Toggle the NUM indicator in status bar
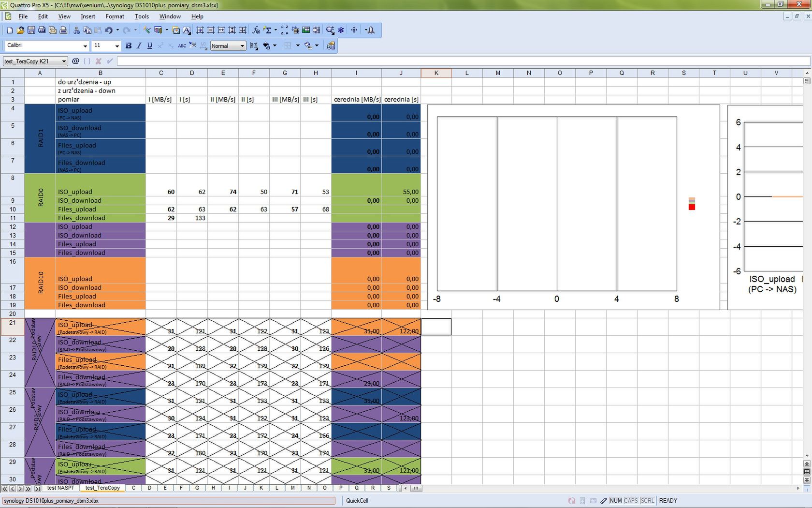The width and height of the screenshot is (812, 508). (x=616, y=501)
